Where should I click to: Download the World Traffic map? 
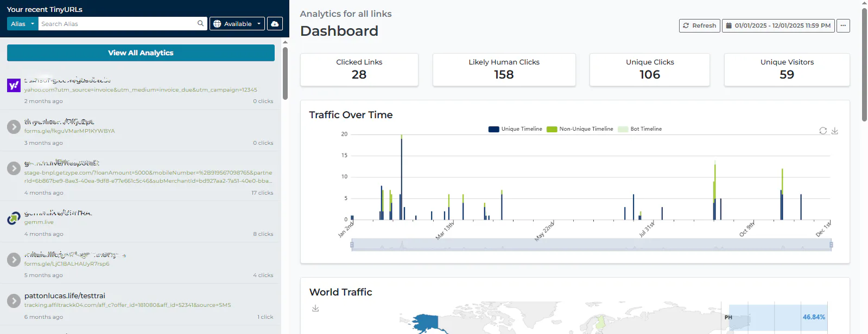click(315, 308)
